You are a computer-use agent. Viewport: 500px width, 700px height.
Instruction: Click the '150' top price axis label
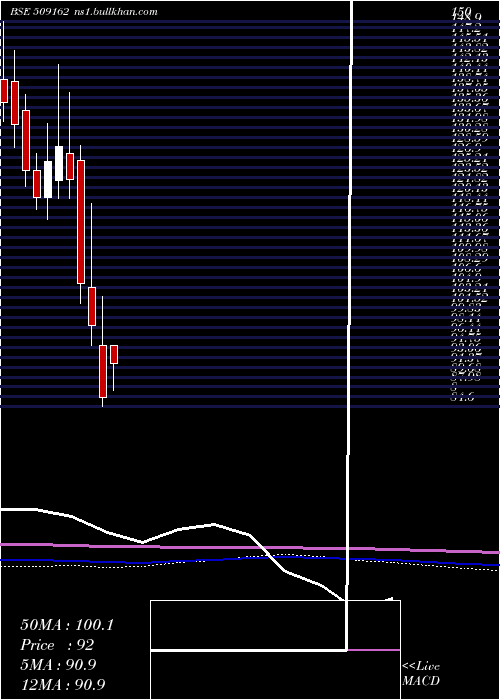point(462,11)
